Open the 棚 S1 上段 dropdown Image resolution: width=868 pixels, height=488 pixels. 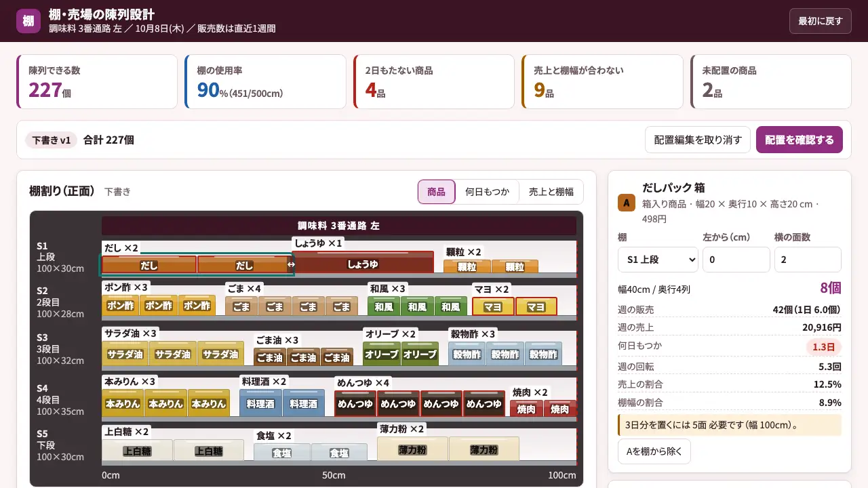[x=658, y=260]
